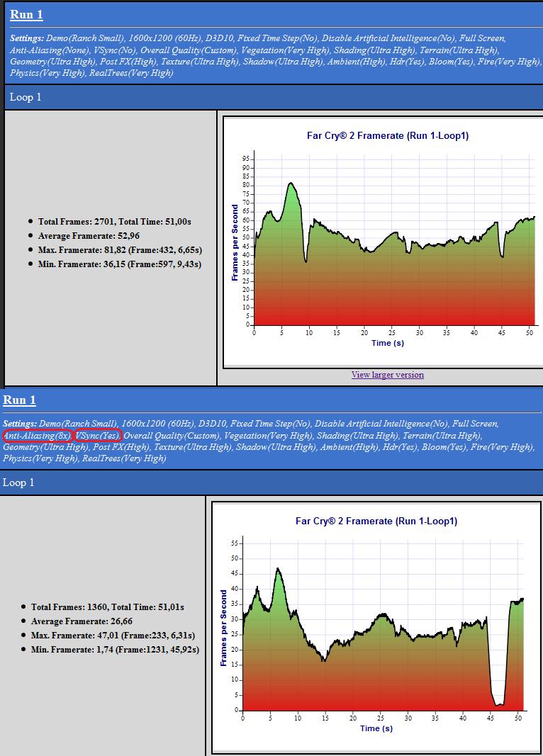
Task: Select 'Total Frames: 1360, Total Time: 51,01s'
Action: pyautogui.click(x=108, y=607)
